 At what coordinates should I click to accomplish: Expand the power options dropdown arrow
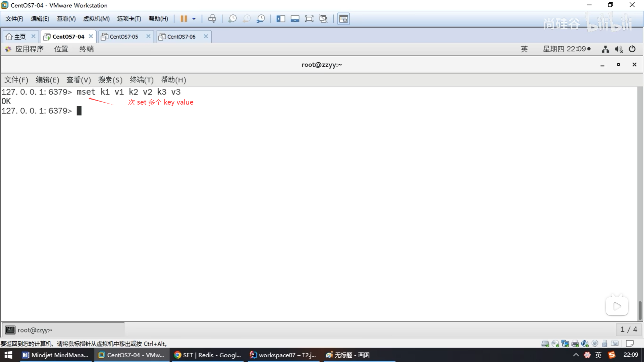click(x=194, y=19)
